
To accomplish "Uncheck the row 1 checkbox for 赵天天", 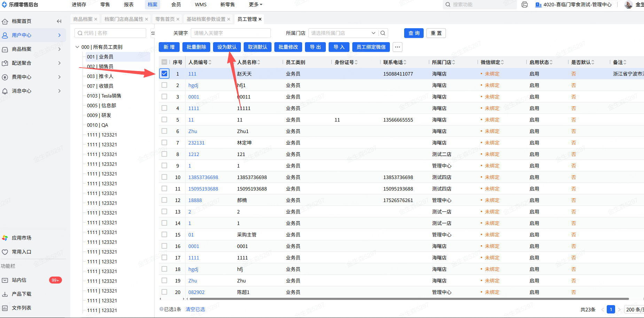I will [x=164, y=73].
